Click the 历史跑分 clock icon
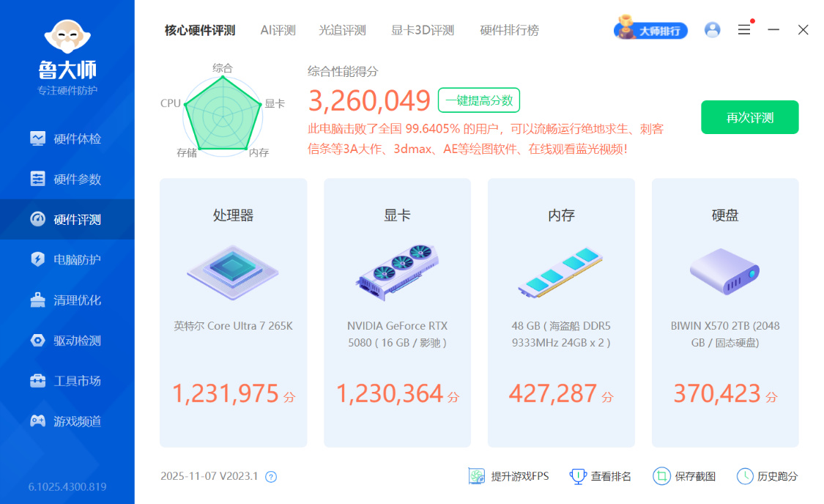 point(745,476)
